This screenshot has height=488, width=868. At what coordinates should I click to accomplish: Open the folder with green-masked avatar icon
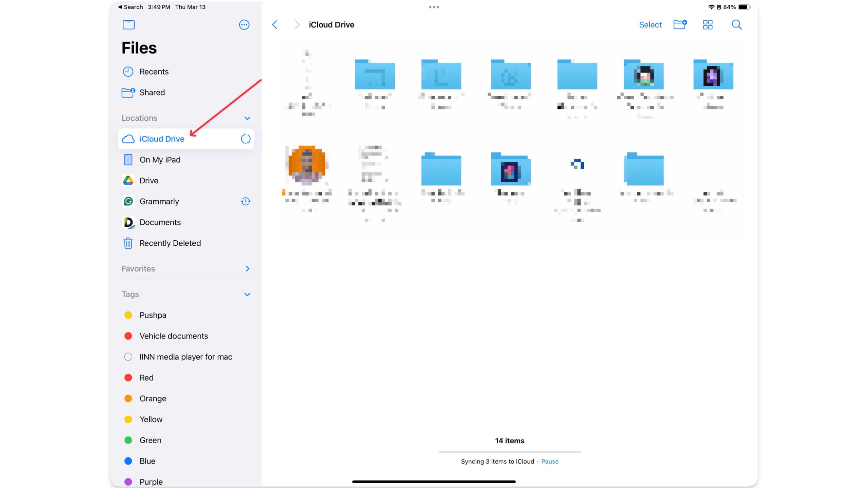pos(644,75)
